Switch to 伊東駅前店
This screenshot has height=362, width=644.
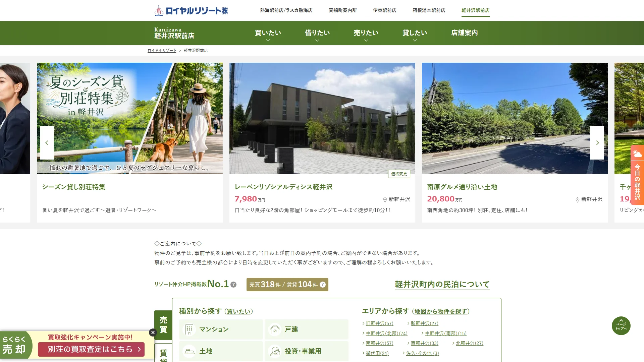(385, 10)
